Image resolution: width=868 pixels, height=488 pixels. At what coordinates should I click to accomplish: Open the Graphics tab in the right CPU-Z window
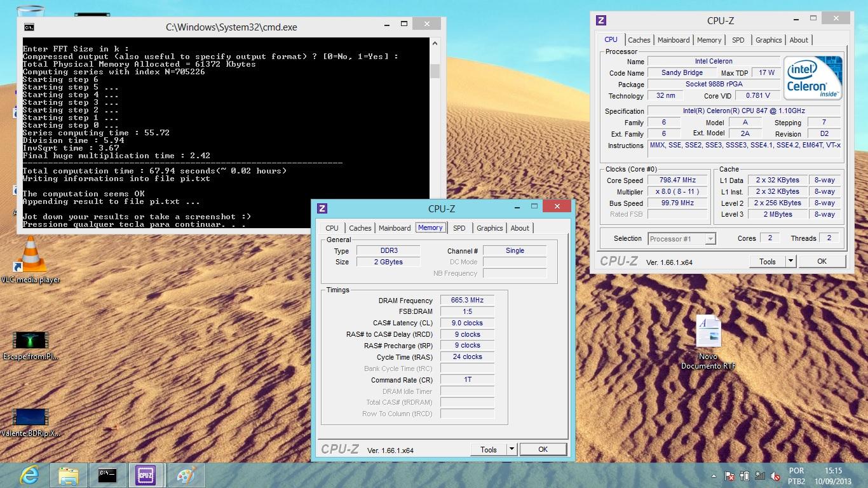pos(768,40)
